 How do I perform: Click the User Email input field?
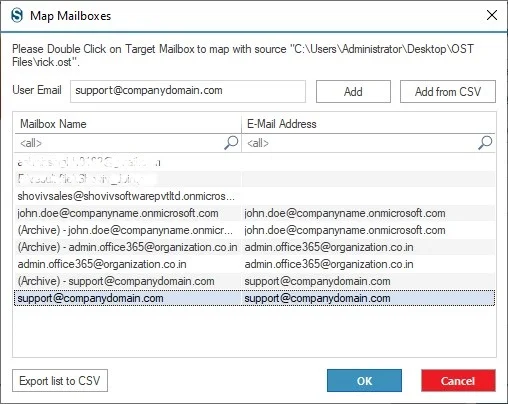pyautogui.click(x=188, y=91)
